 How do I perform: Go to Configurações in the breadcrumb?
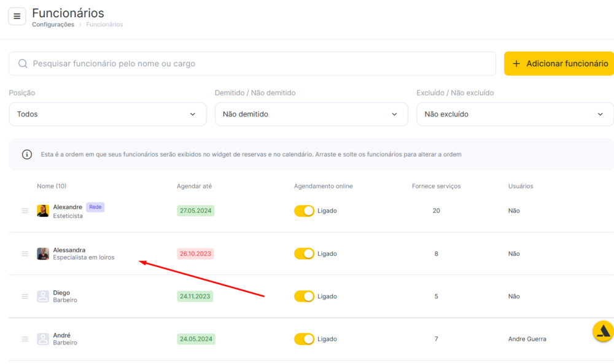[53, 25]
